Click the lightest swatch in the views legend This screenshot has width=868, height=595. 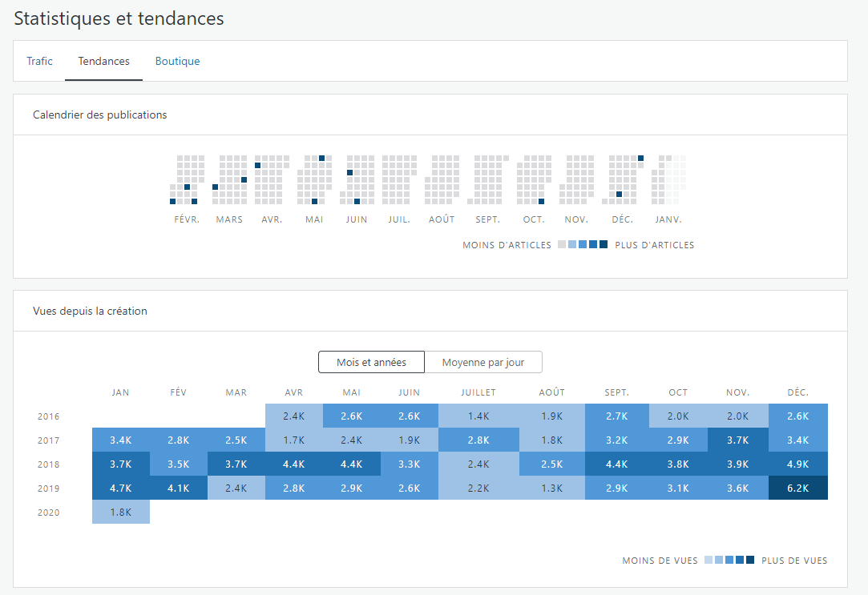(x=709, y=560)
